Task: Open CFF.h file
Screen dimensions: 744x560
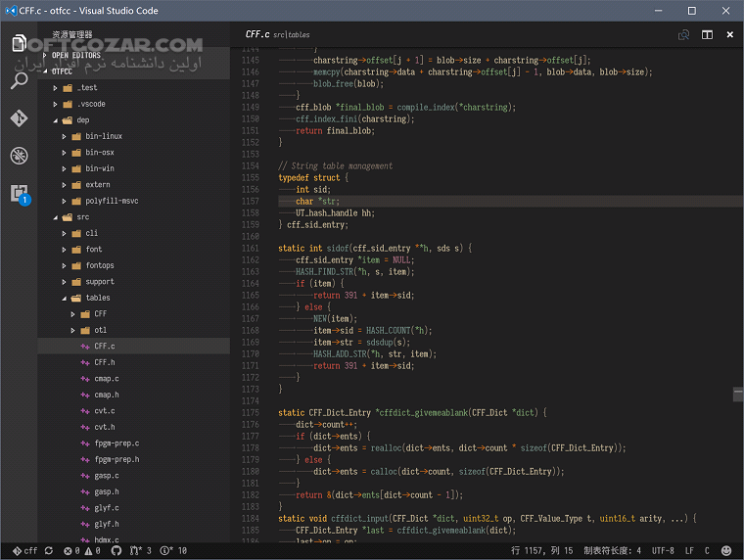Action: tap(134, 362)
